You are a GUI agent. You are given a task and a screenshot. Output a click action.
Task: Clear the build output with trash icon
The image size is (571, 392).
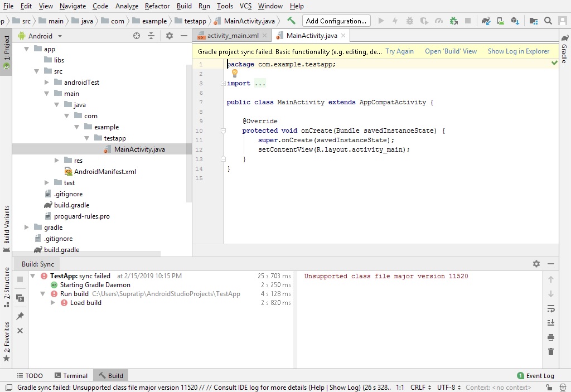click(551, 352)
